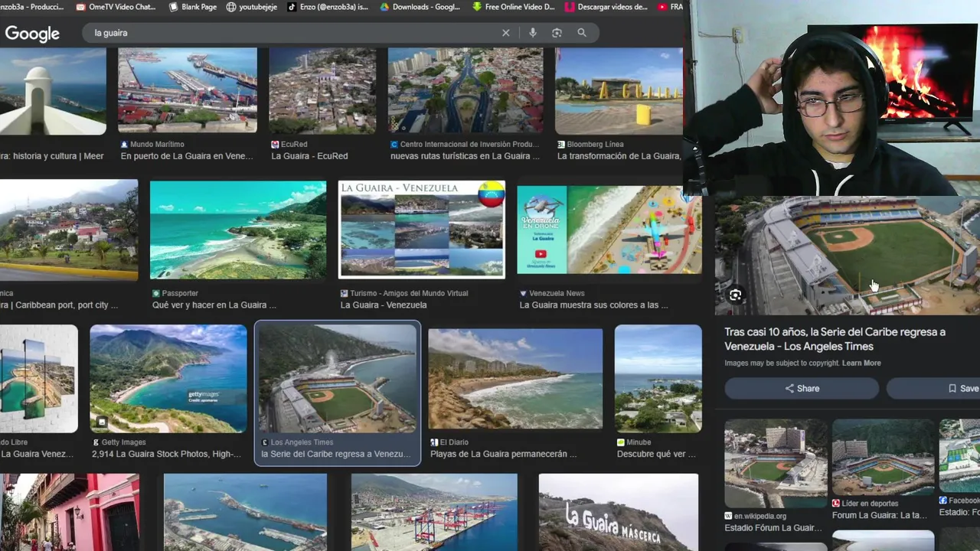Open the Líder en deportes related image
The height and width of the screenshot is (551, 980).
tap(883, 457)
